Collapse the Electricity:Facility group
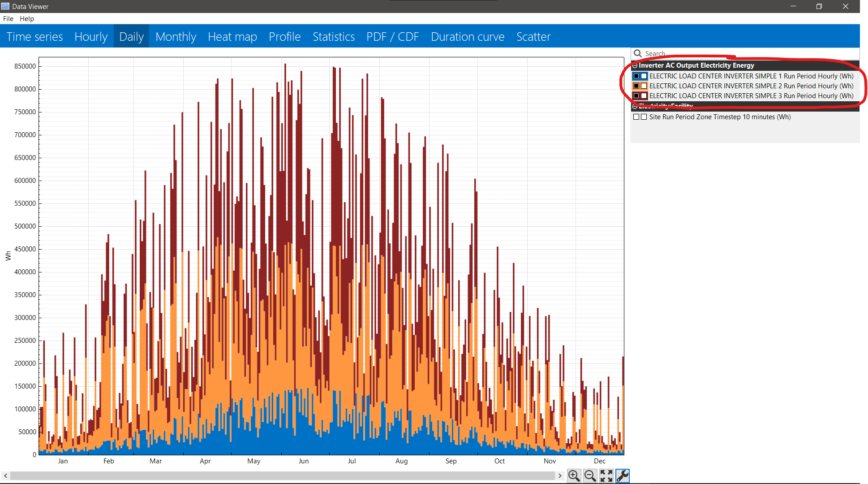868x484 pixels. (x=635, y=107)
